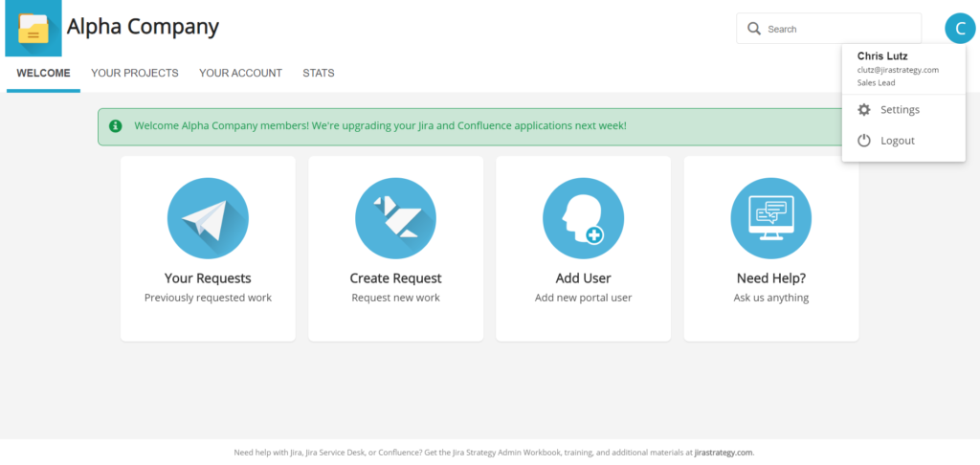Click the welcome upgrade announcement text
Screen dimensions: 980x465
(x=380, y=125)
